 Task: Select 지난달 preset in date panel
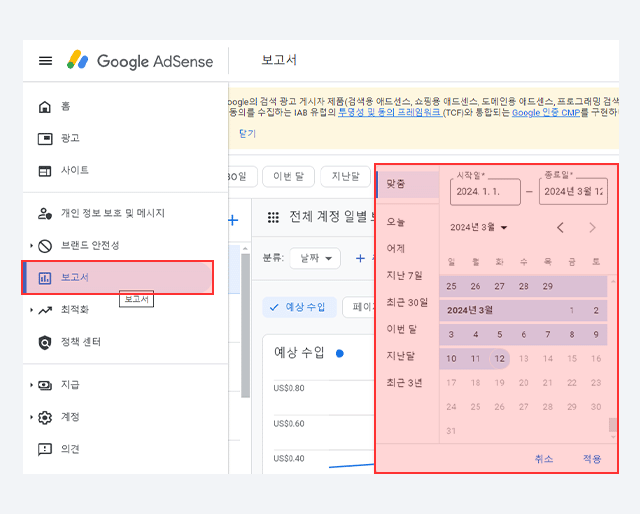point(400,356)
